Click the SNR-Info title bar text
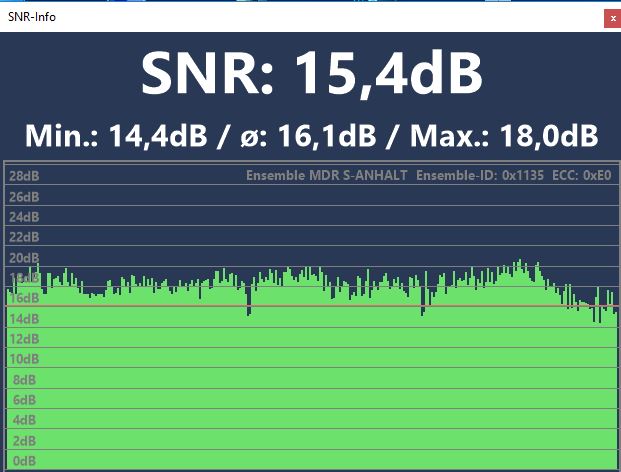Screen dimensions: 621x472 29,18
